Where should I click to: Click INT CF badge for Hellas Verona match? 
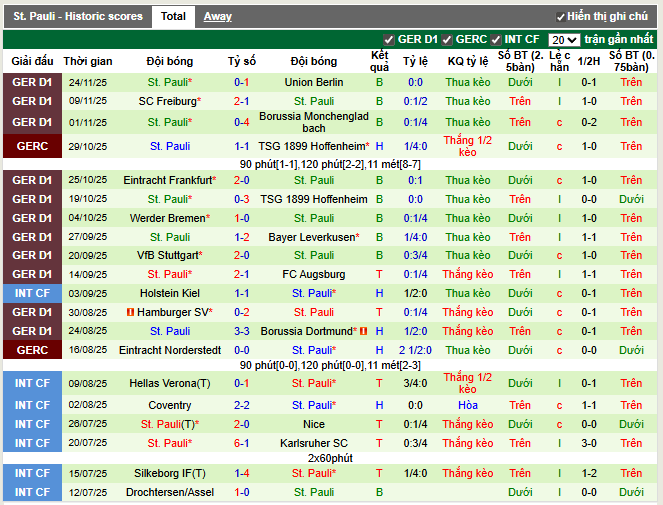pos(32,383)
